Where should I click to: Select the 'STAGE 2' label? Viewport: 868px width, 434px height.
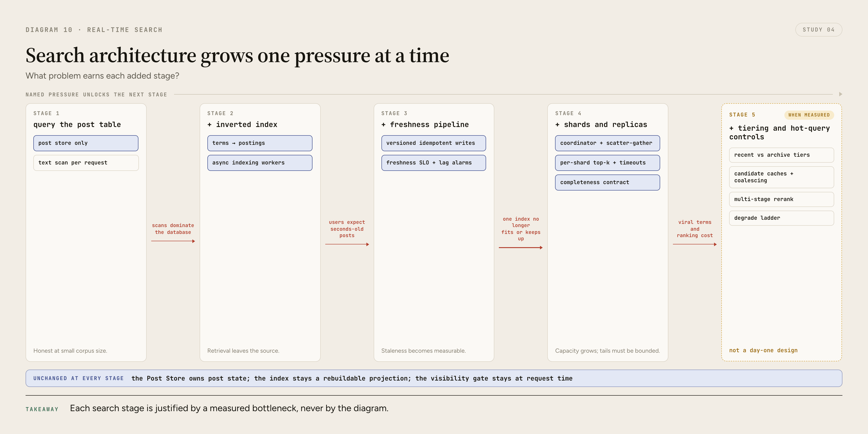(x=220, y=114)
